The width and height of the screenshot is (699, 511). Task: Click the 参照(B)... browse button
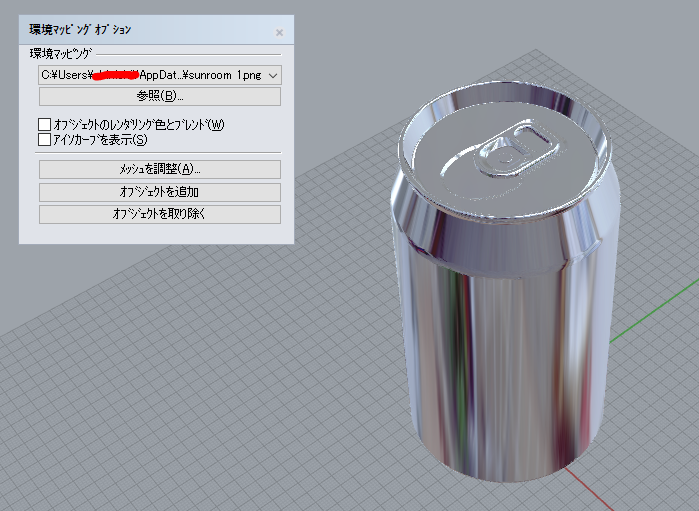160,96
